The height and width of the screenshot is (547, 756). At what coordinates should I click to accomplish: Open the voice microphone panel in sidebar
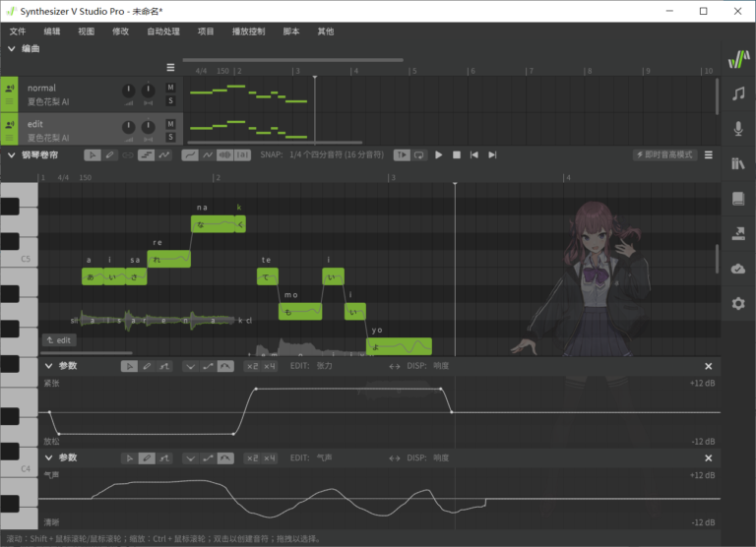click(x=738, y=129)
